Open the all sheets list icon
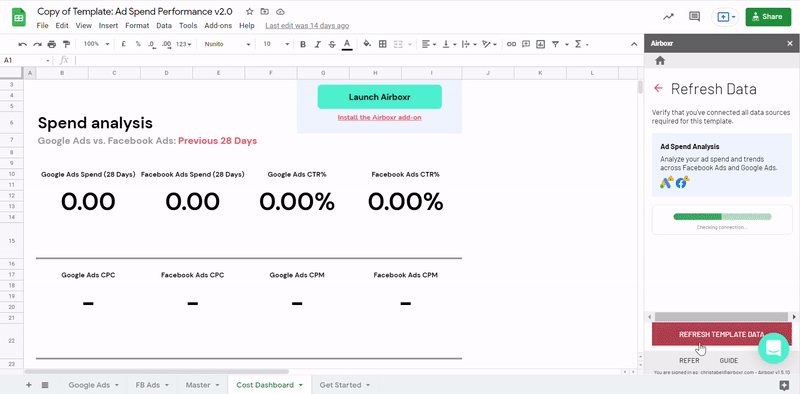The width and height of the screenshot is (800, 394). (x=45, y=385)
